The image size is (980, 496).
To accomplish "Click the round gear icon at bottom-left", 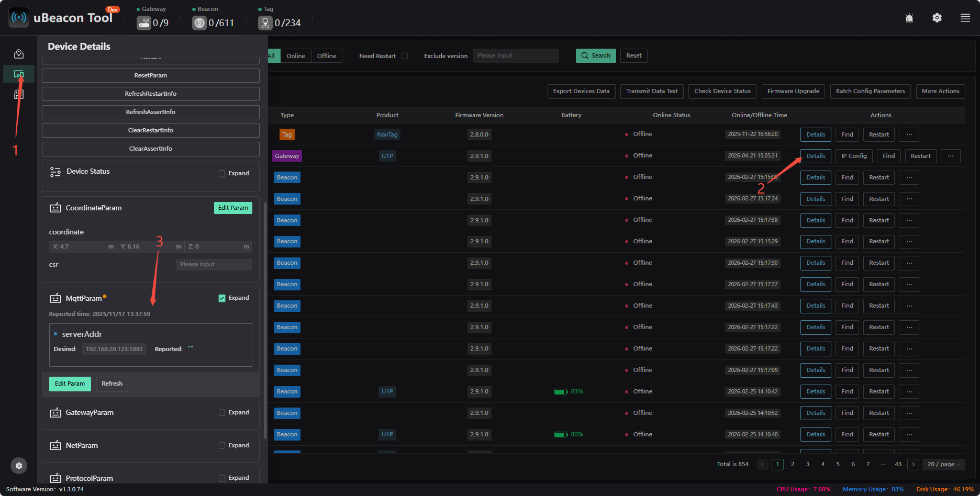I will pos(19,466).
